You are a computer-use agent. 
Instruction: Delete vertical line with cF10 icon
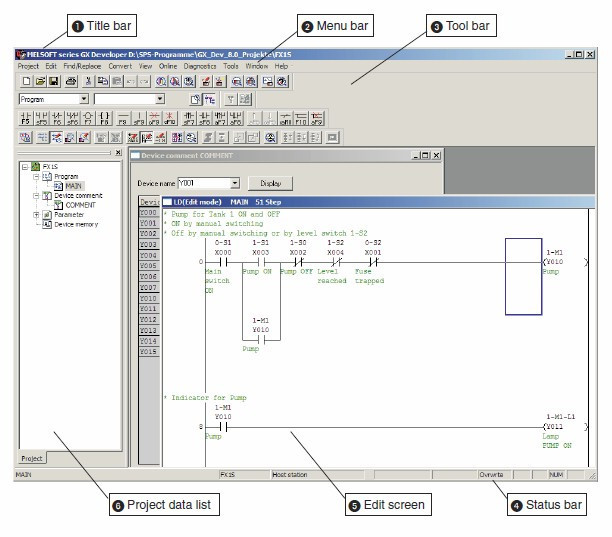pyautogui.click(x=170, y=118)
